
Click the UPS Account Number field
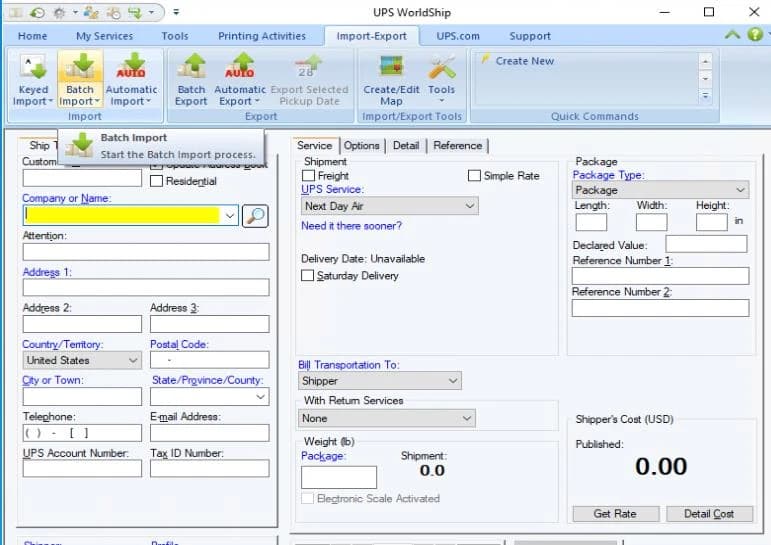pyautogui.click(x=82, y=469)
